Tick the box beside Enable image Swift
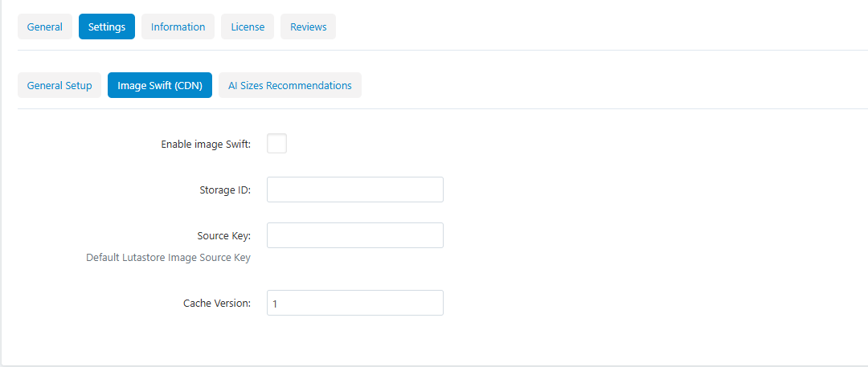868x367 pixels. [x=276, y=144]
